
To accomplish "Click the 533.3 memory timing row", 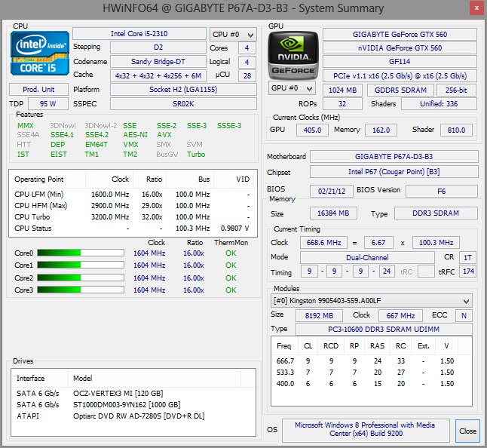I will [372, 372].
